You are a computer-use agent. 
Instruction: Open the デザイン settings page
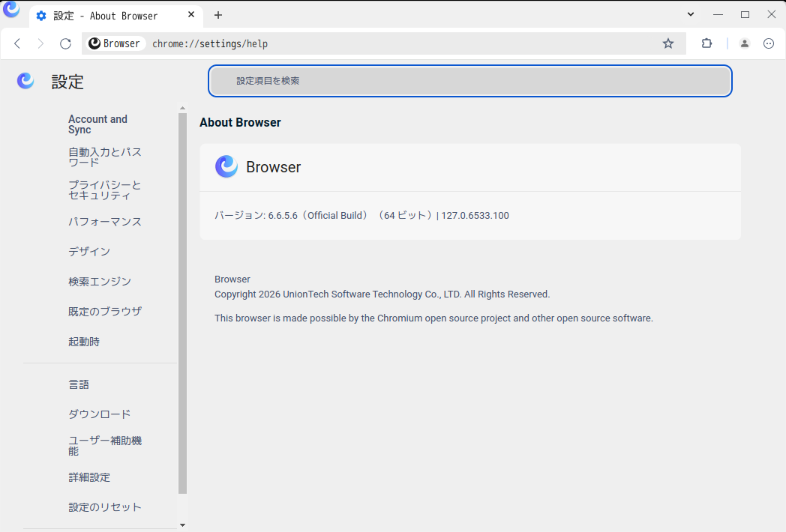point(89,252)
